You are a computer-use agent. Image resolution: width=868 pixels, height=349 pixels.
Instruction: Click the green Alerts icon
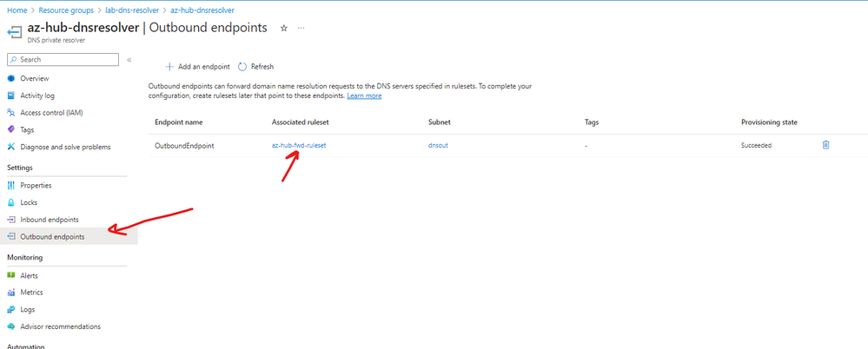click(x=11, y=275)
